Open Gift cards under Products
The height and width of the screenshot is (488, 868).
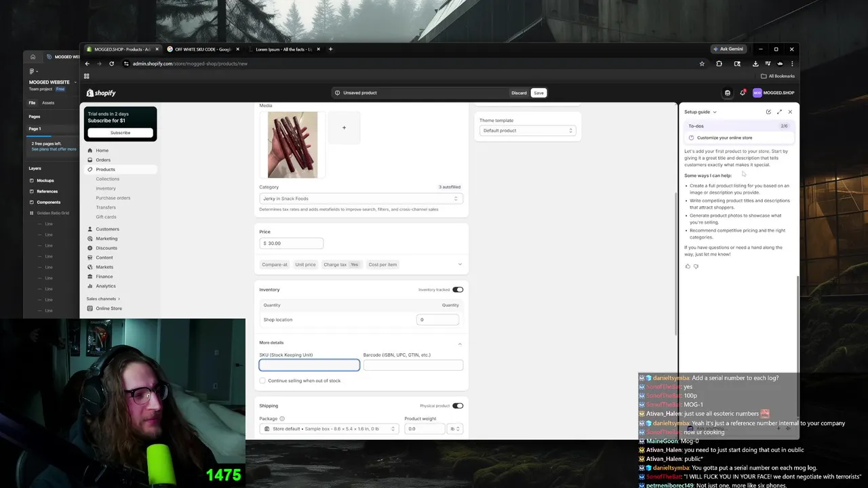(x=106, y=217)
